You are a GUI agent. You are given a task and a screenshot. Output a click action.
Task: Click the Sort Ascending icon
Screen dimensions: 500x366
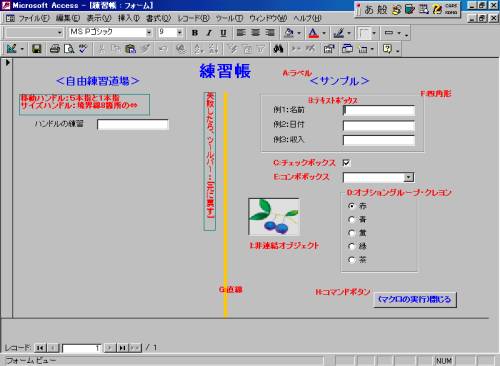click(x=199, y=49)
